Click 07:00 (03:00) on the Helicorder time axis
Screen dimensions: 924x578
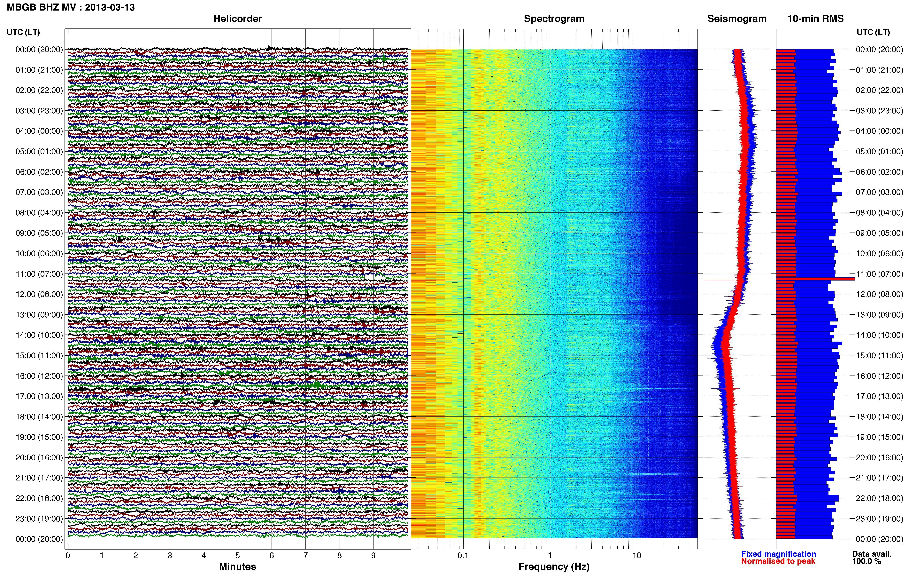pos(39,192)
